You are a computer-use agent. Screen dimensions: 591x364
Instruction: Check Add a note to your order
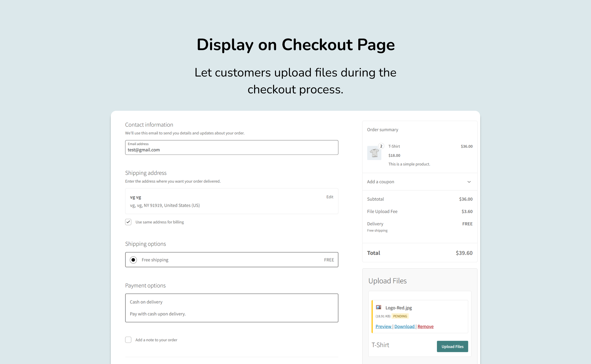(x=128, y=340)
